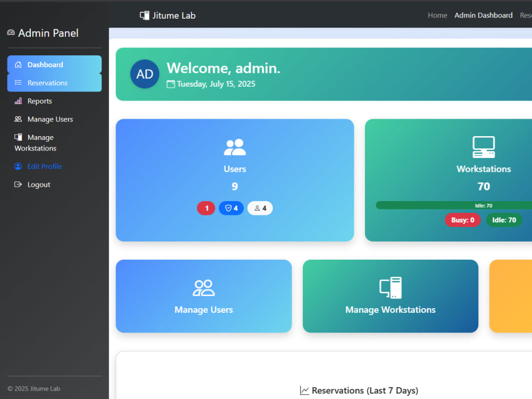Click the Manage Workstations PC icon in sidebar
This screenshot has height=399, width=532.
pyautogui.click(x=18, y=137)
